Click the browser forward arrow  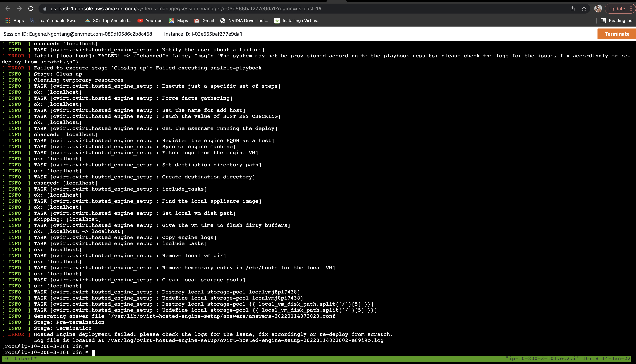[x=19, y=9]
